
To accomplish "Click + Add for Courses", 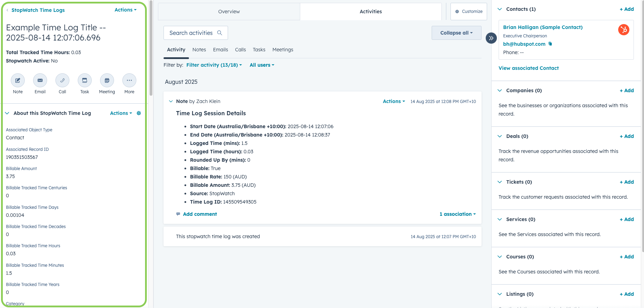I will (x=627, y=257).
